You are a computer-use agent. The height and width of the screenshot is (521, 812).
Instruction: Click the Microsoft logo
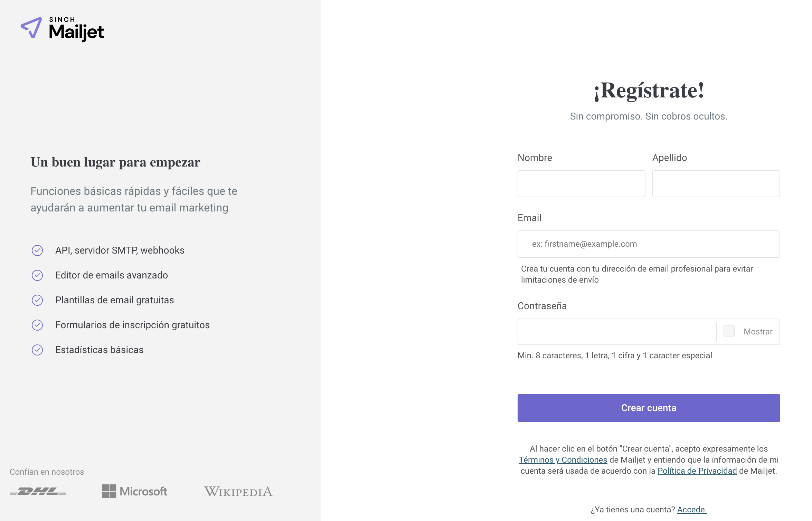click(135, 491)
